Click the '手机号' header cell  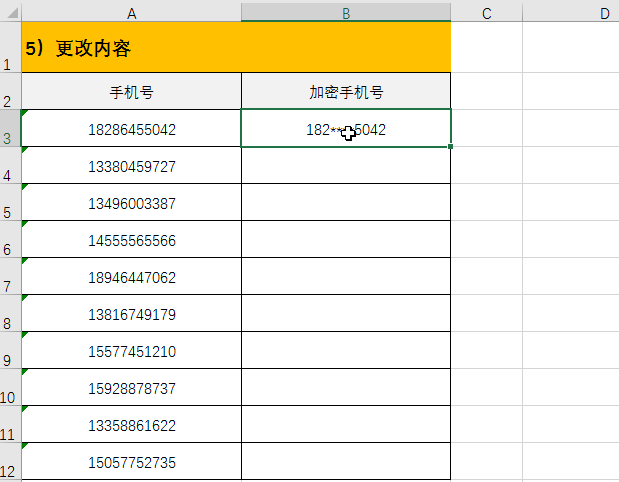point(131,91)
